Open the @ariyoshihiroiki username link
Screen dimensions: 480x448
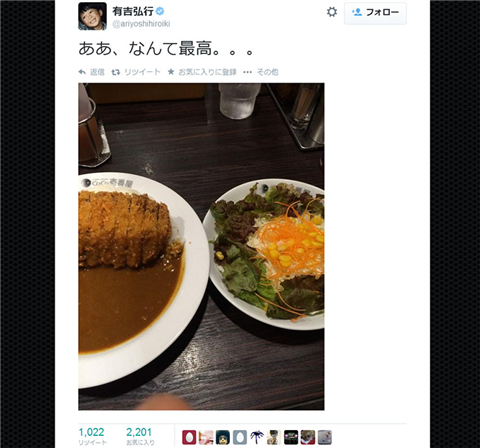coord(141,24)
